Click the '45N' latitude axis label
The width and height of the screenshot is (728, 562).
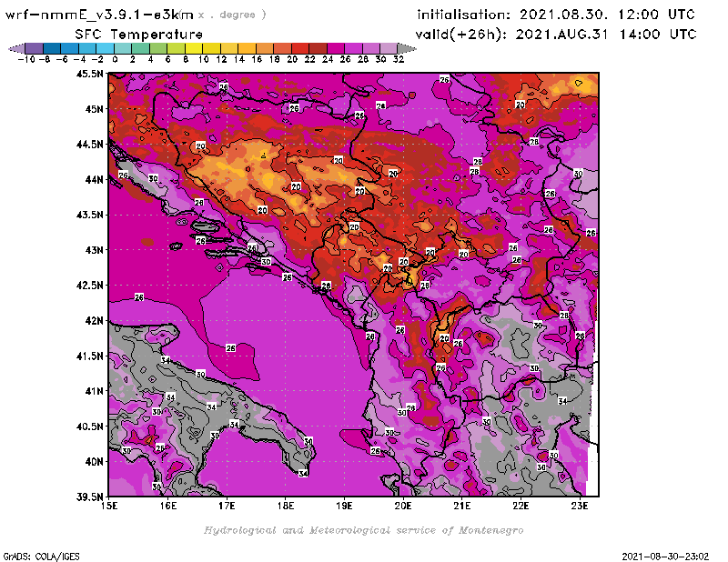tap(94, 109)
